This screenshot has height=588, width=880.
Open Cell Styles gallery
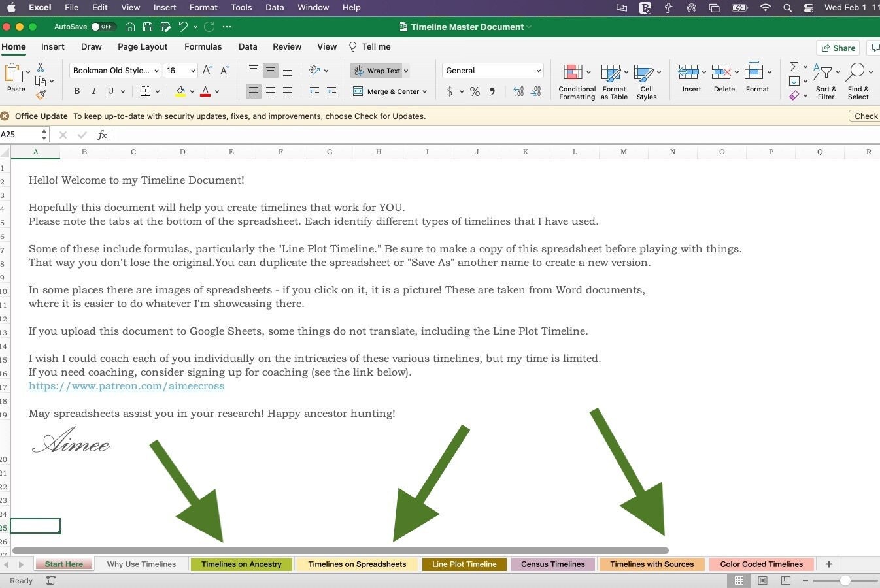click(646, 80)
